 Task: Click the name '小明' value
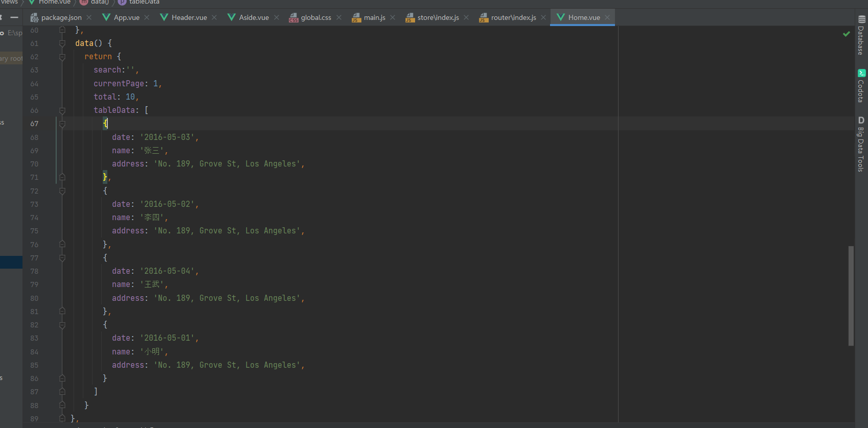click(152, 351)
